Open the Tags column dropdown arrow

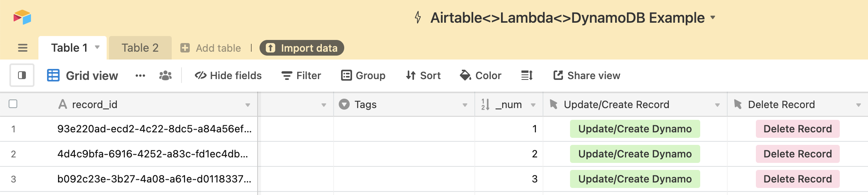click(465, 105)
